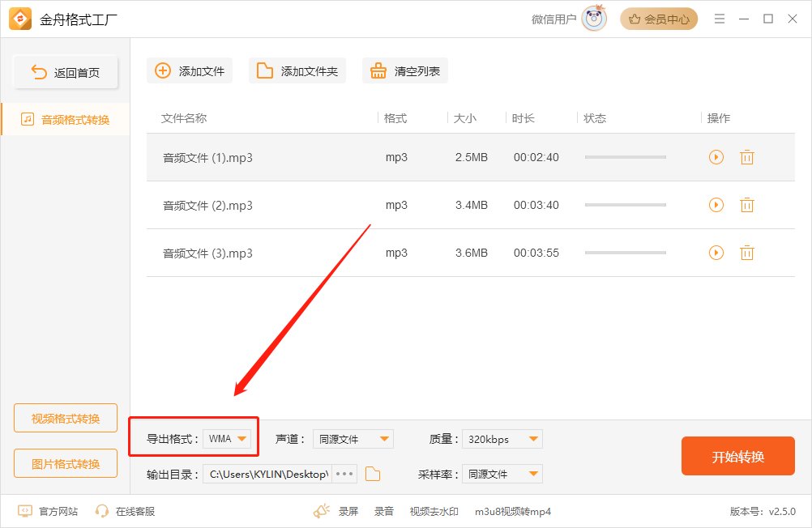Screen dimensions: 812x528
Task: Open the hamburger menu in title bar
Action: [x=719, y=18]
